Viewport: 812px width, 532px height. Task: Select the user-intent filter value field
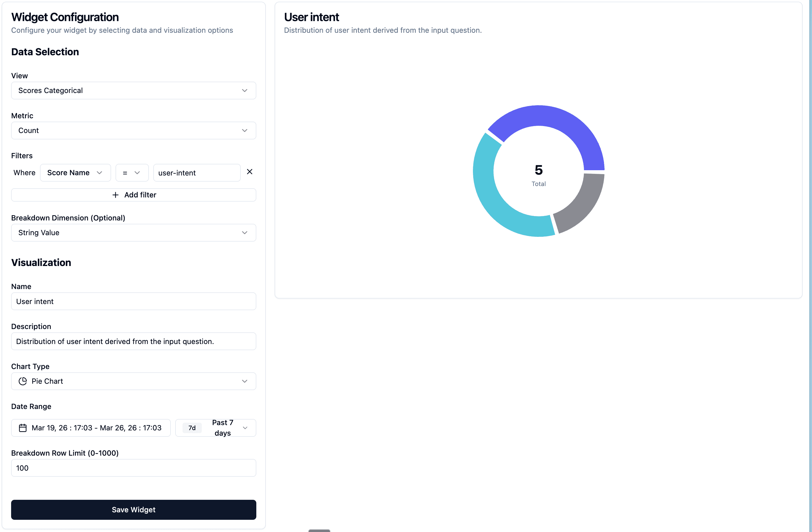(x=197, y=172)
